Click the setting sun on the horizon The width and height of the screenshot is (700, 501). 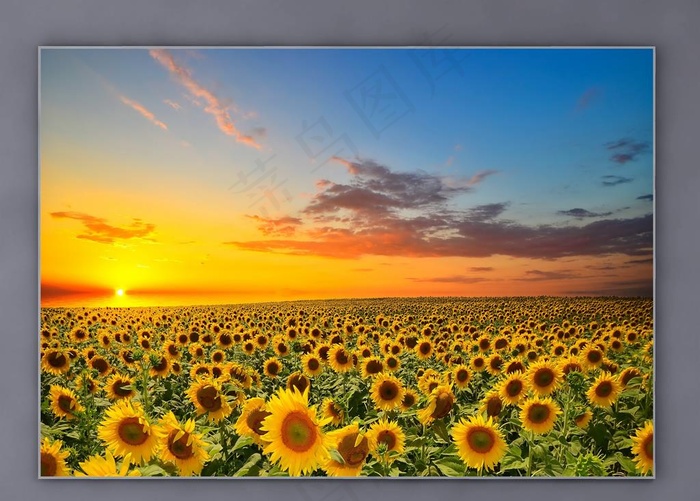tap(120, 292)
